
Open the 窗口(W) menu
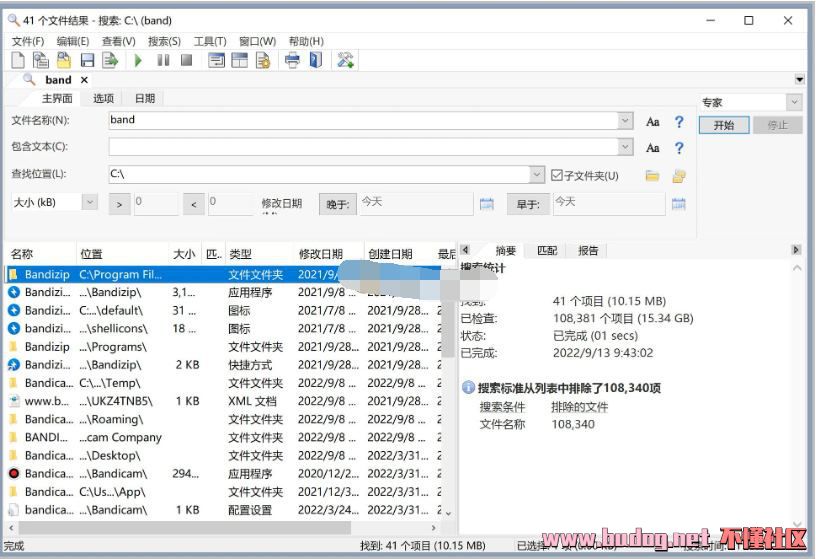257,41
